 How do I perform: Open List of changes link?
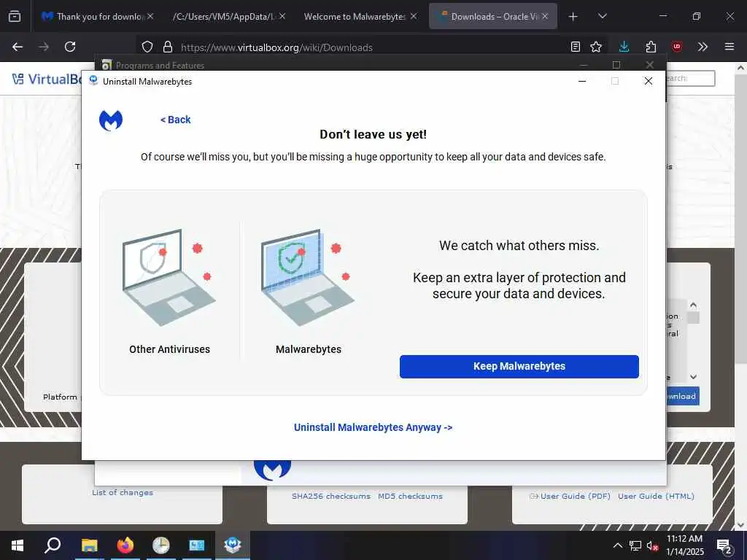tap(123, 492)
